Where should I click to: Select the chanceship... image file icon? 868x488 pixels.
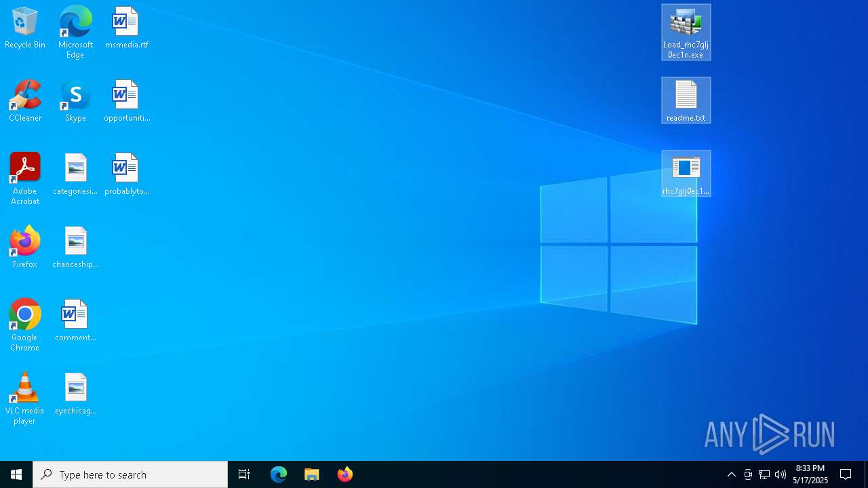75,248
